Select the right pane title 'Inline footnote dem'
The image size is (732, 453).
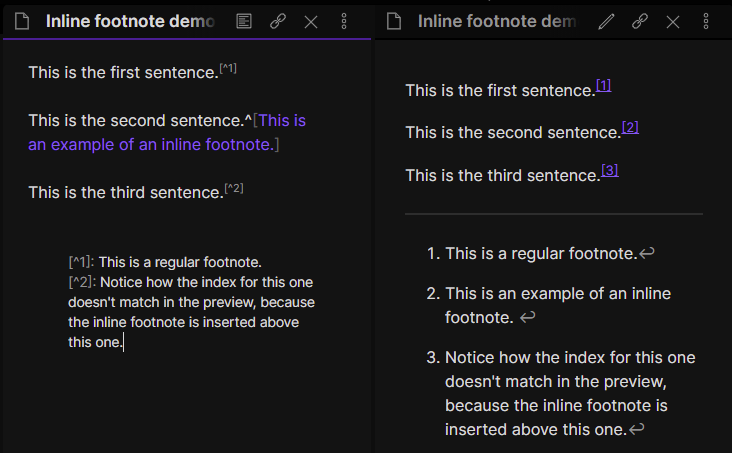[497, 21]
